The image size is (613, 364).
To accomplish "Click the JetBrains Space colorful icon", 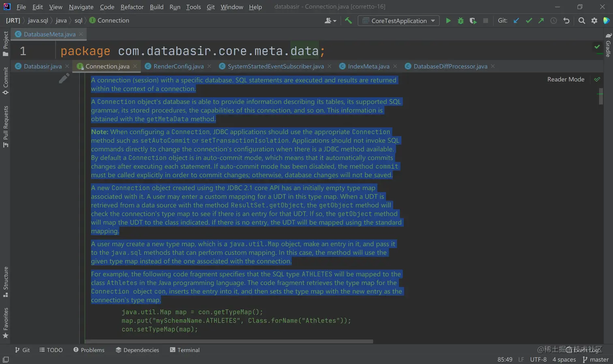I will click(607, 21).
